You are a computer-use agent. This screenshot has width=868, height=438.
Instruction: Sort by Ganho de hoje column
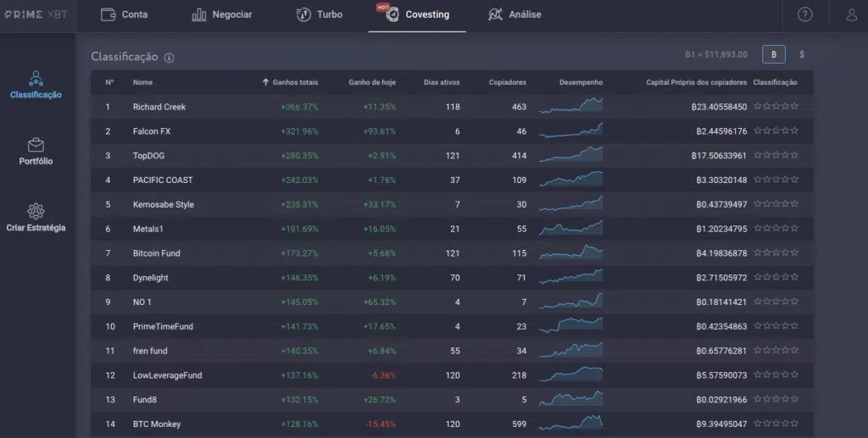pos(372,82)
